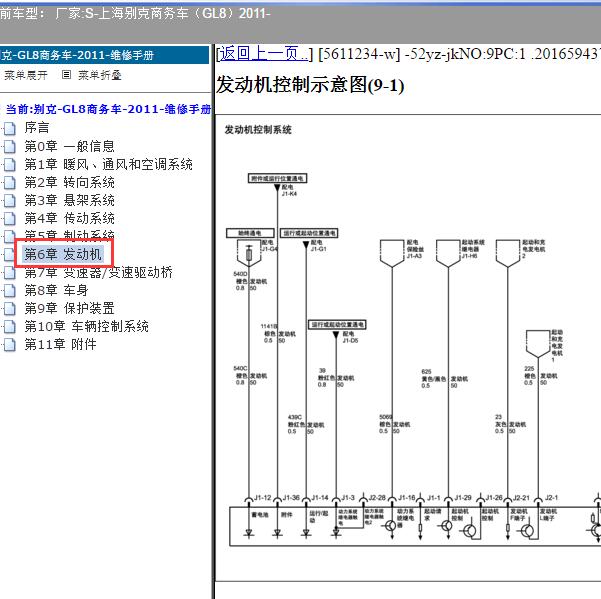
Task: Click 菜单展开 to expand the menu
Action: [x=26, y=75]
